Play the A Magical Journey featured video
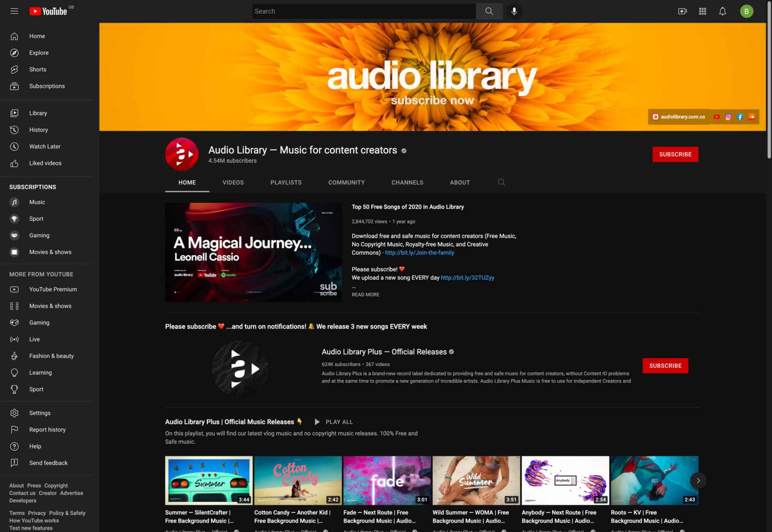Screen dimensions: 772x532 click(x=253, y=252)
